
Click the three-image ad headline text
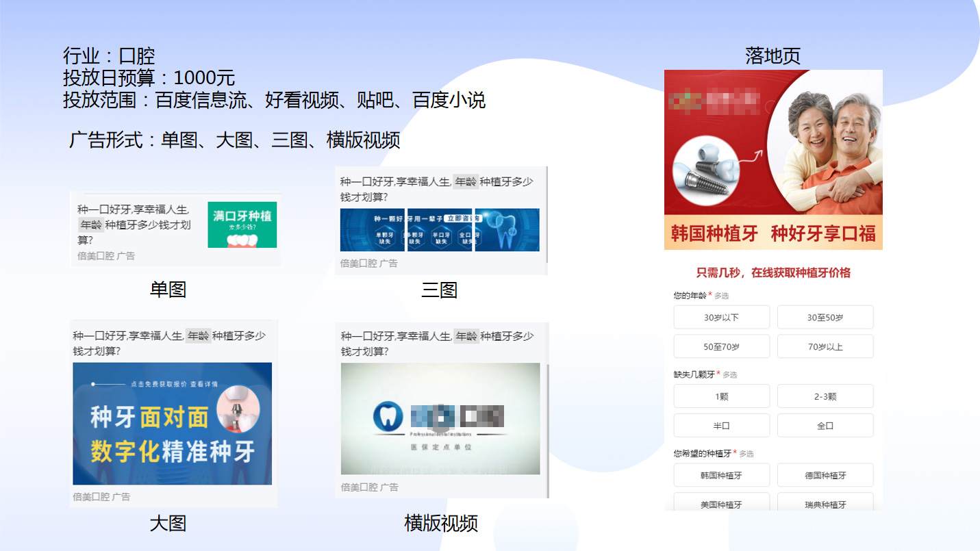(x=437, y=189)
